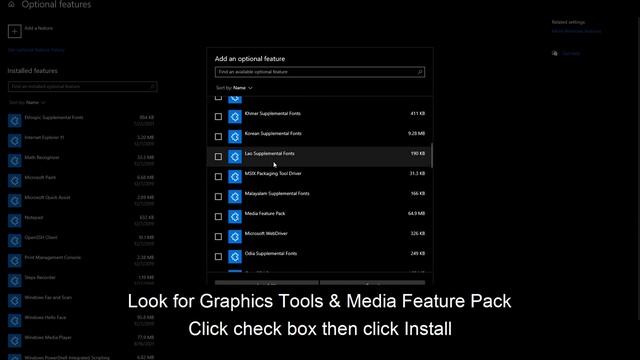Click the Add a feature label
Viewport: 640px width, 360px height.
39,28
